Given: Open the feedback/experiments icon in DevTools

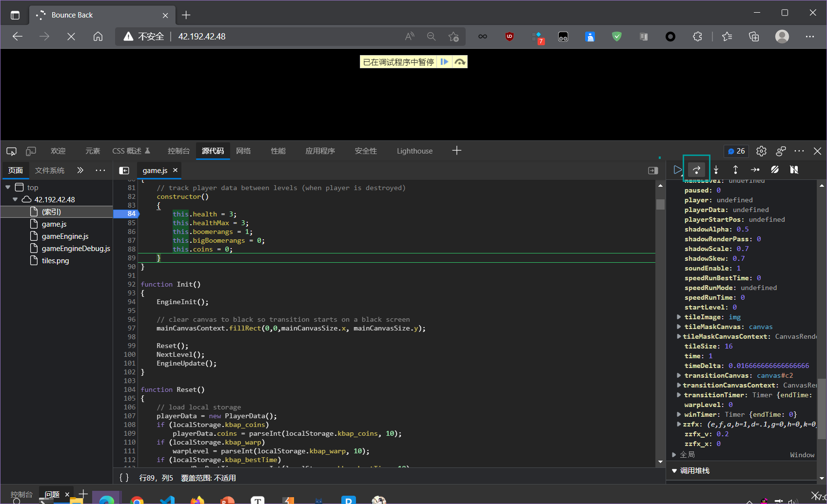Looking at the screenshot, I should [781, 151].
